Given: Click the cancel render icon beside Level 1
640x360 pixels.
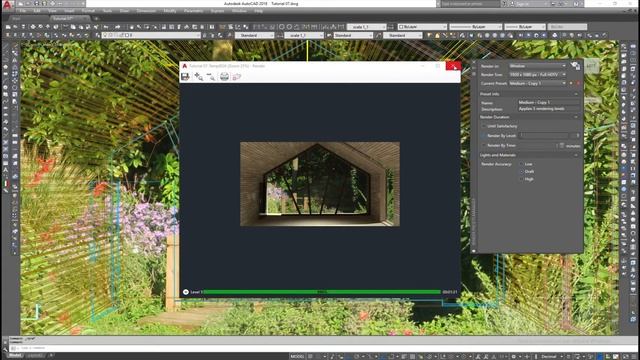Looking at the screenshot, I should [186, 292].
